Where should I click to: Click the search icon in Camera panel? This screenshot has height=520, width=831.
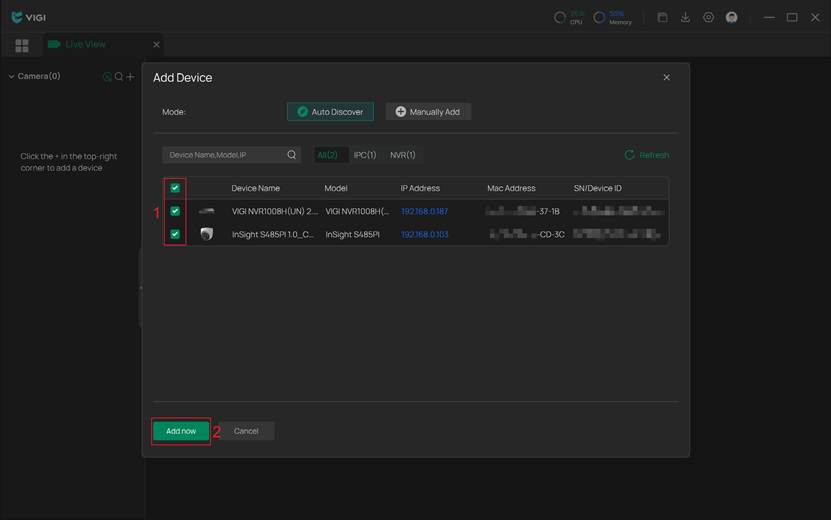coord(119,77)
